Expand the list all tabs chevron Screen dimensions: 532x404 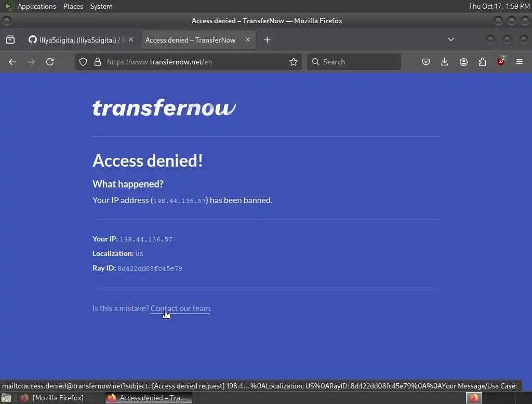tap(450, 39)
